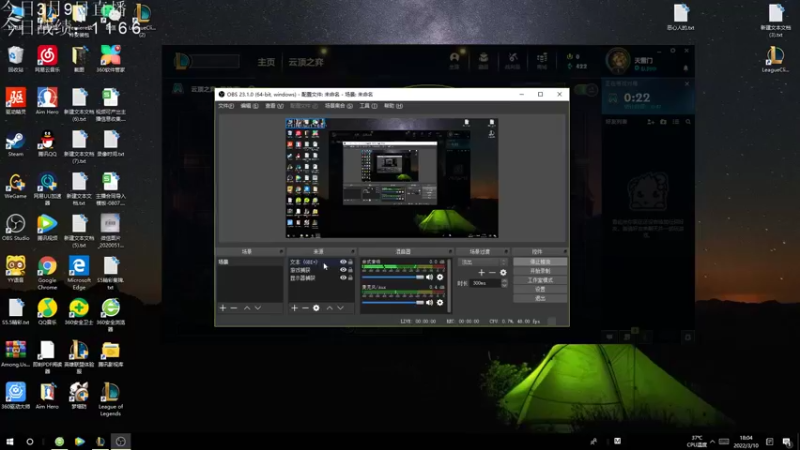Toggle visibility of display capture source
800x450 pixels.
click(343, 278)
